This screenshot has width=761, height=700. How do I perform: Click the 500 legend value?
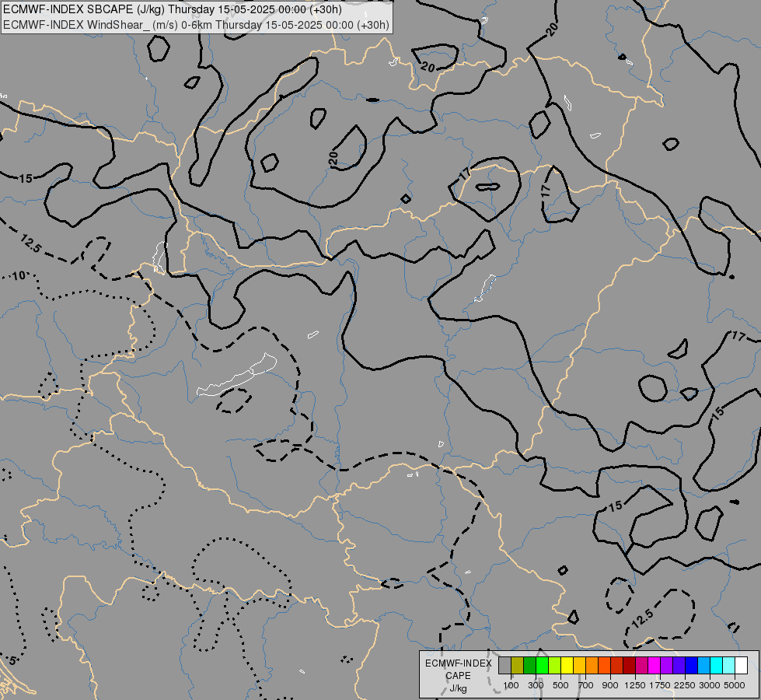pos(560,685)
